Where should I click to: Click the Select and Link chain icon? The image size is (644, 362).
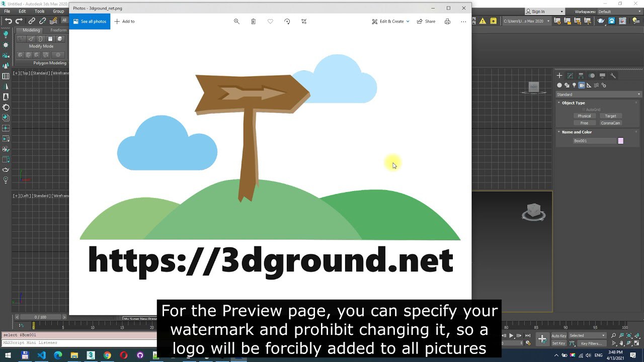[x=32, y=21]
